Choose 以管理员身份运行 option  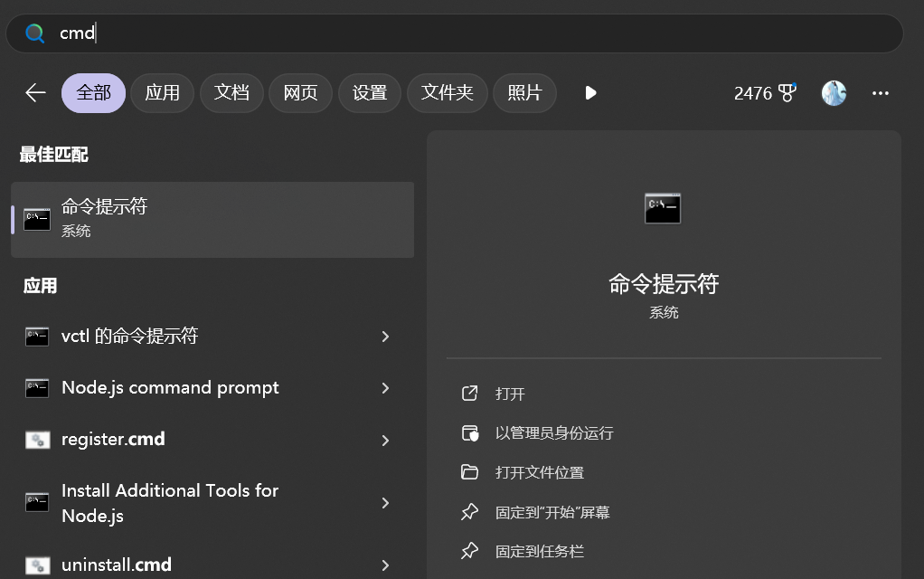coord(553,433)
